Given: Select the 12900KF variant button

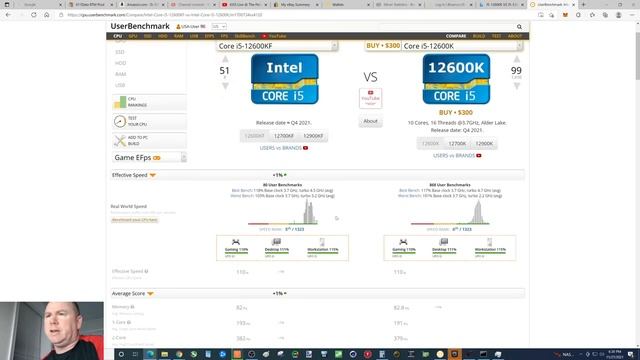Looking at the screenshot, I should (313, 136).
